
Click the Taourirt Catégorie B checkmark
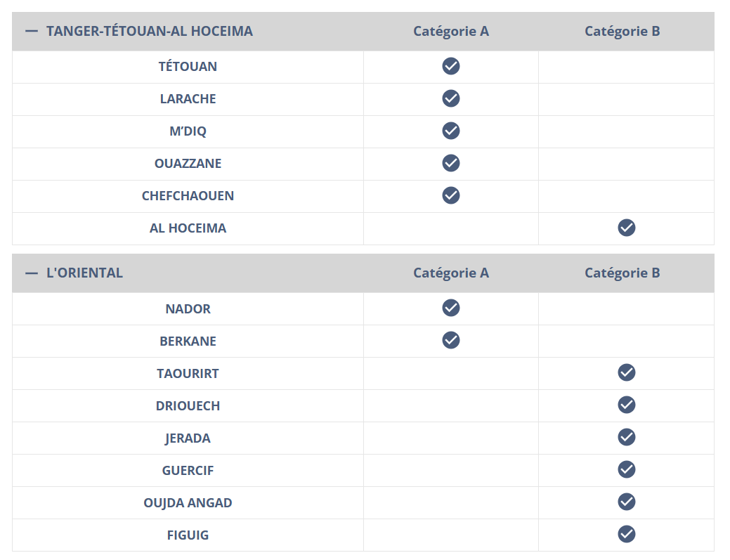coord(627,373)
